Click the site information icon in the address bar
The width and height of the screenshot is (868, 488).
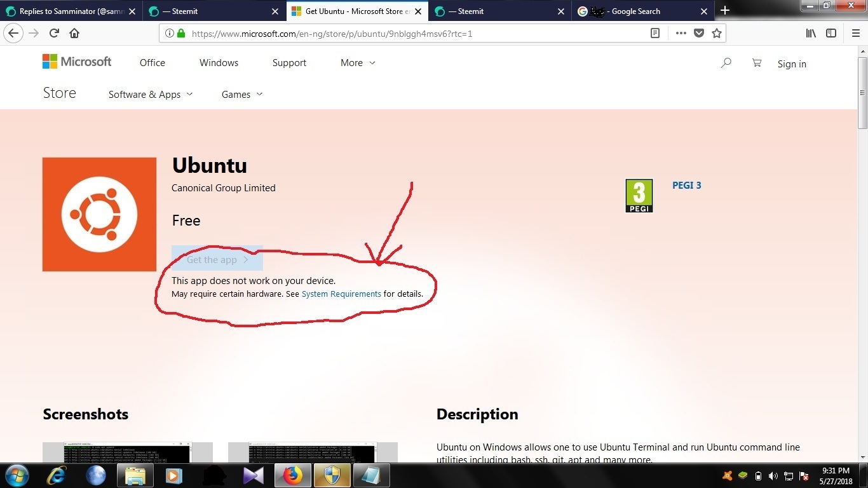170,34
